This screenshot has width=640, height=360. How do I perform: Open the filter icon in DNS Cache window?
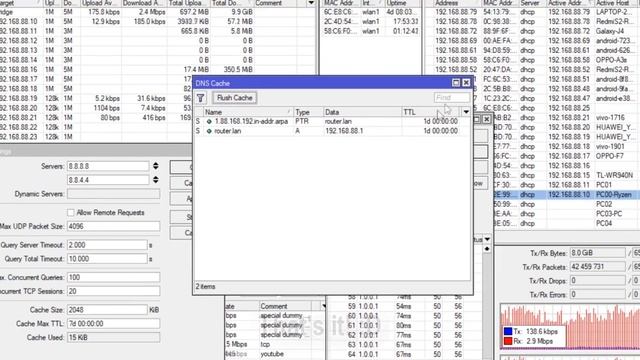(x=200, y=98)
